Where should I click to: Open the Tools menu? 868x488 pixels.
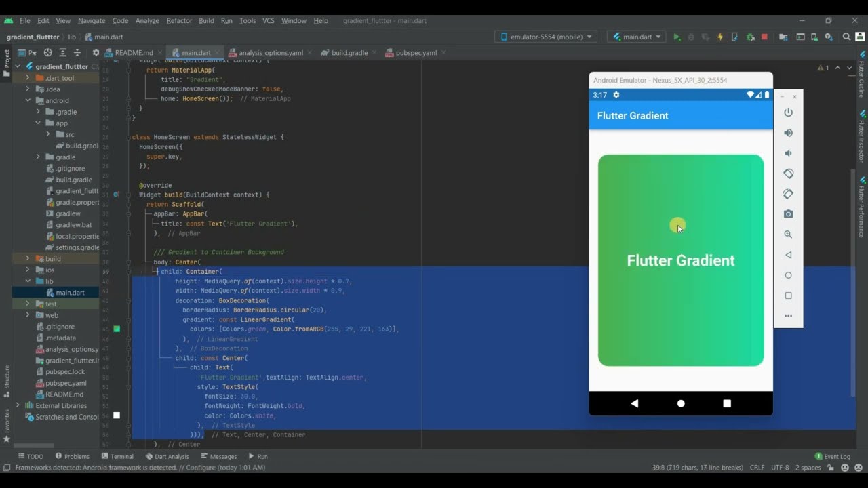pyautogui.click(x=248, y=21)
